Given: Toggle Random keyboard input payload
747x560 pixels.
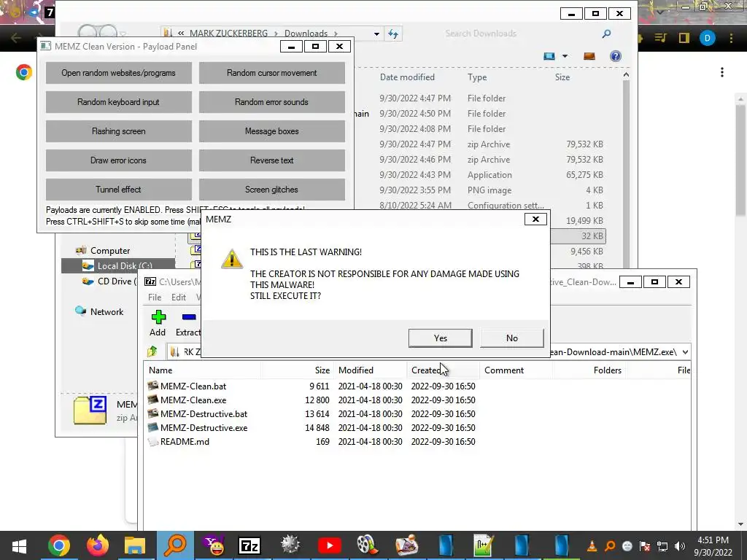Looking at the screenshot, I should coord(119,102).
